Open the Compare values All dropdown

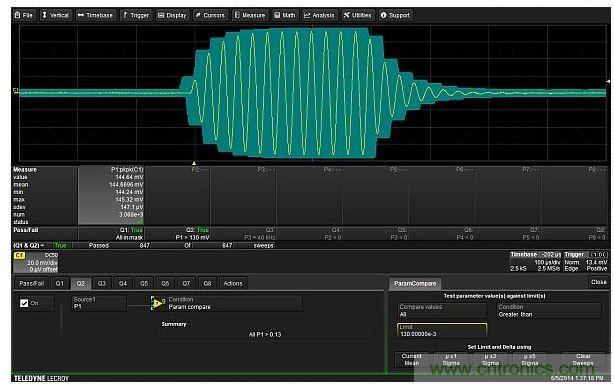pyautogui.click(x=442, y=311)
